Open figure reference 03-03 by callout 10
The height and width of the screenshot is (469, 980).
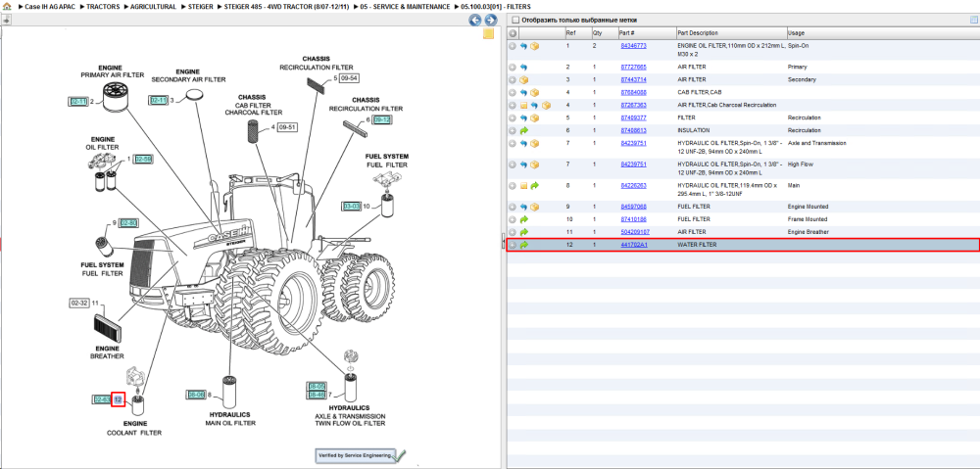[351, 206]
